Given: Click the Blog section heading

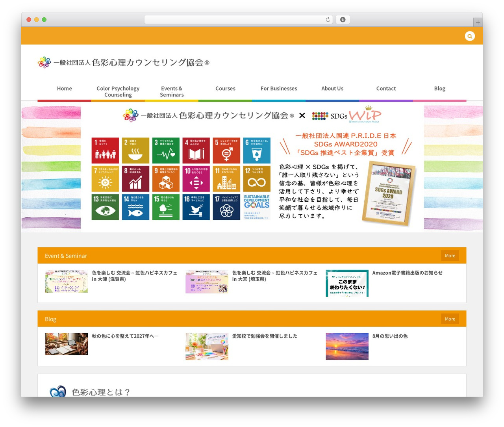Looking at the screenshot, I should (50, 319).
